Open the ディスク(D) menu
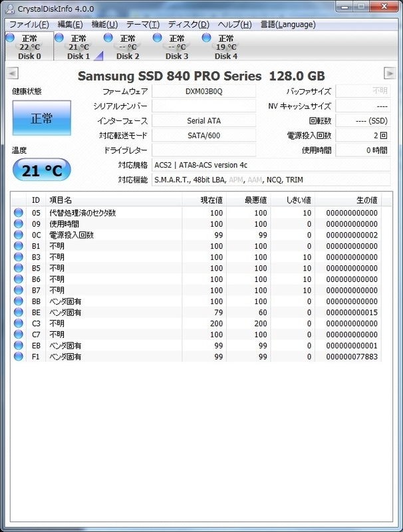 pyautogui.click(x=189, y=25)
